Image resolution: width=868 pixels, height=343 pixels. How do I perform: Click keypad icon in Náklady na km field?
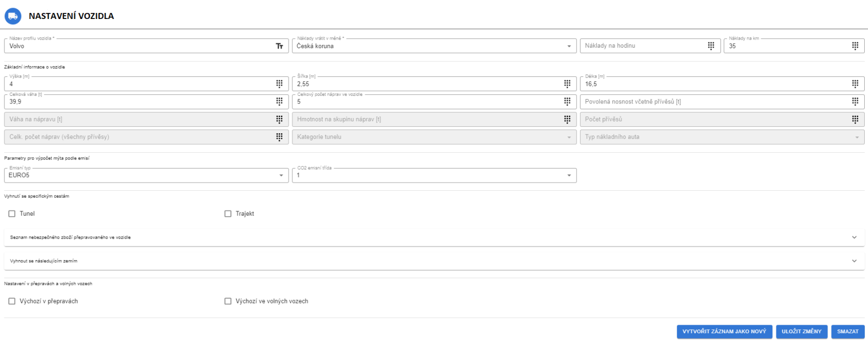(x=855, y=46)
